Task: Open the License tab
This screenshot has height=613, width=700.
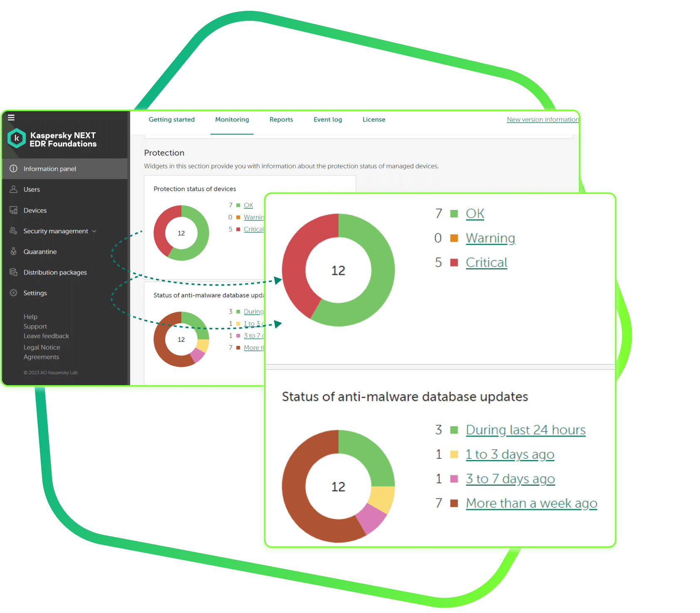Action: click(373, 120)
